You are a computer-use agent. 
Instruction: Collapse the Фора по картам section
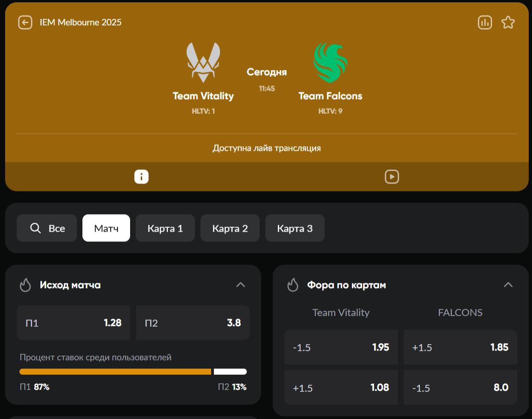point(508,285)
